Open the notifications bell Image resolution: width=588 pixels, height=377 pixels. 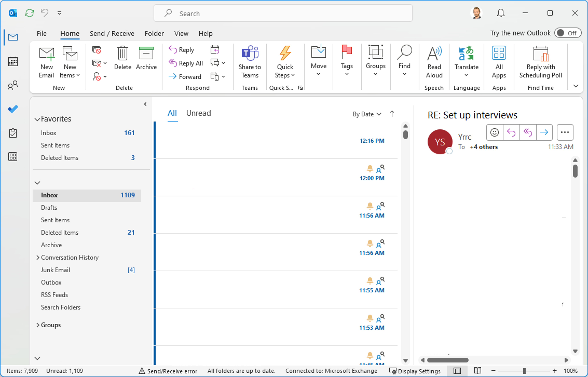click(x=501, y=13)
